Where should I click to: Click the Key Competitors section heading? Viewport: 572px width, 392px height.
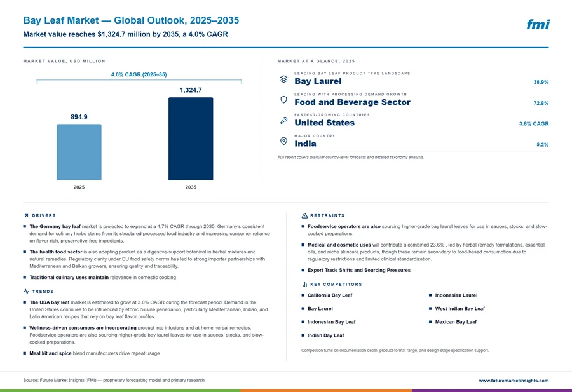point(336,284)
